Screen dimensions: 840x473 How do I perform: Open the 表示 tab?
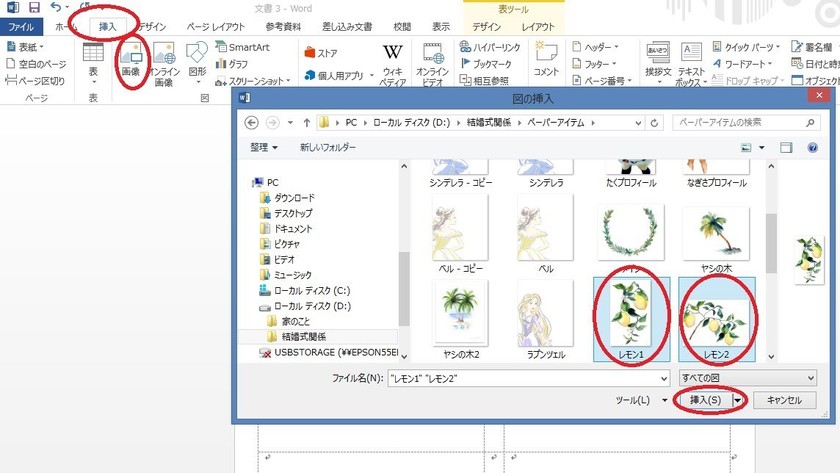click(441, 27)
